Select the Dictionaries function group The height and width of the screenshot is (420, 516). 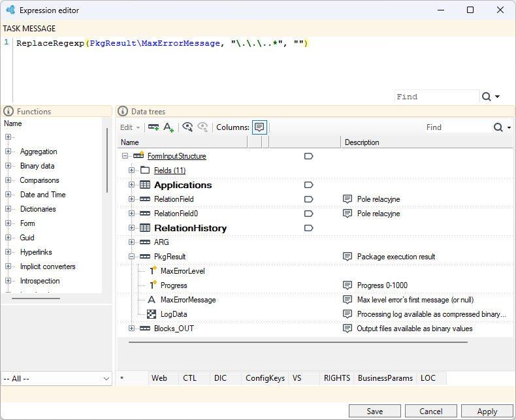pyautogui.click(x=38, y=209)
